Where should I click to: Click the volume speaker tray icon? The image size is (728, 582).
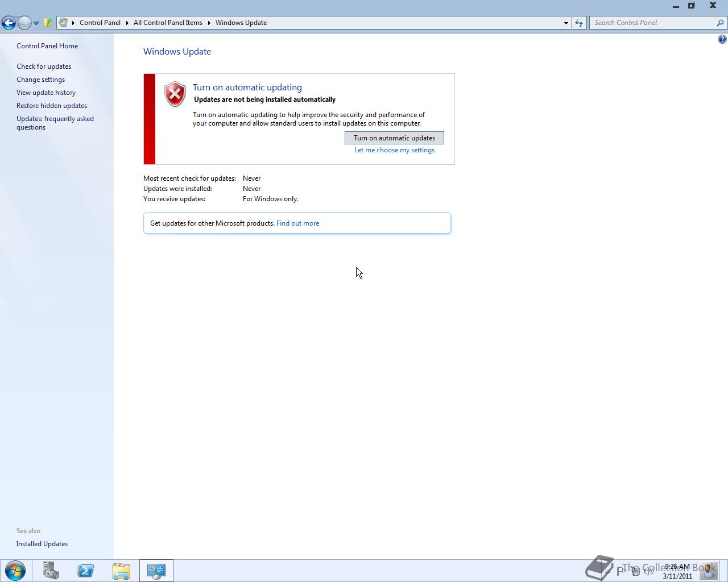pyautogui.click(x=649, y=571)
